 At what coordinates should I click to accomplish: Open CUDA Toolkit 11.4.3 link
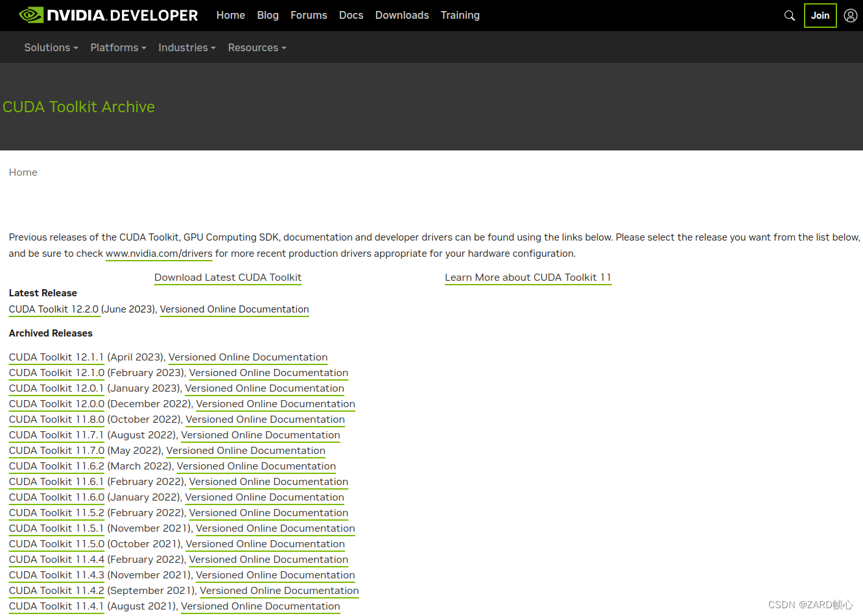(x=56, y=575)
